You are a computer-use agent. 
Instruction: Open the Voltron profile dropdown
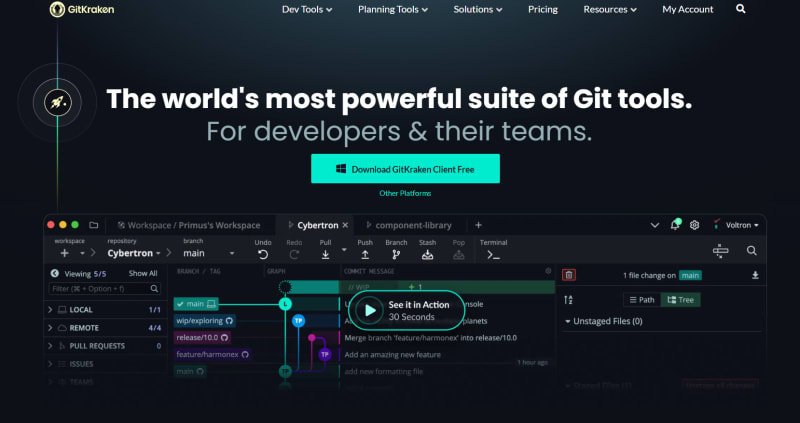[x=736, y=225]
